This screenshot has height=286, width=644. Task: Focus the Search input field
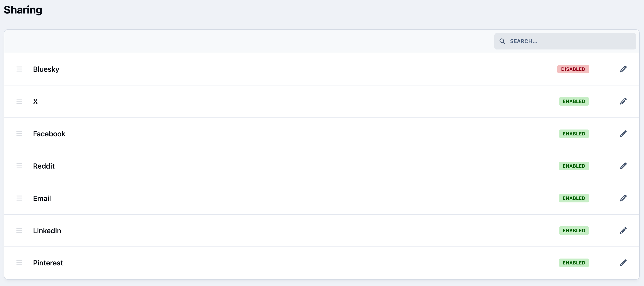coord(565,41)
